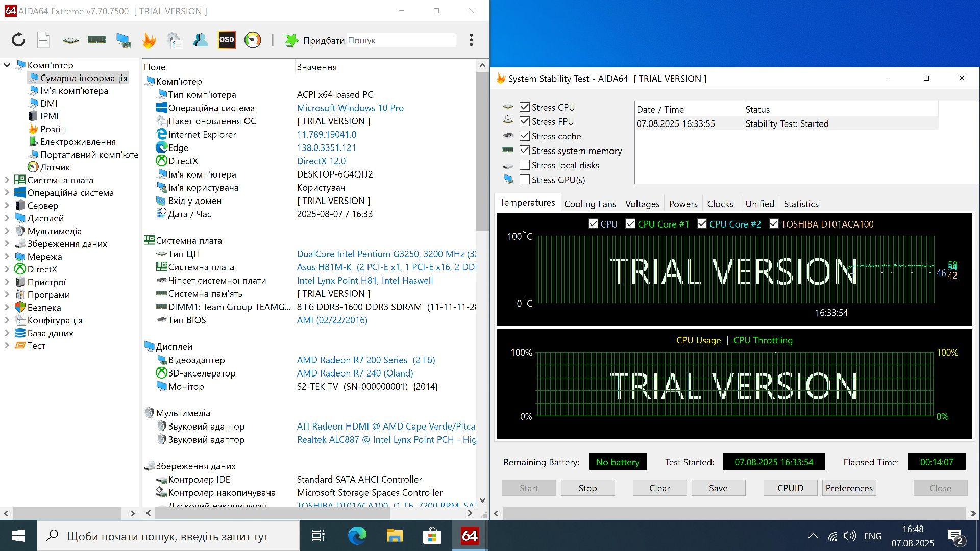Image resolution: width=980 pixels, height=551 pixels.
Task: Click the Save button
Action: pos(718,488)
